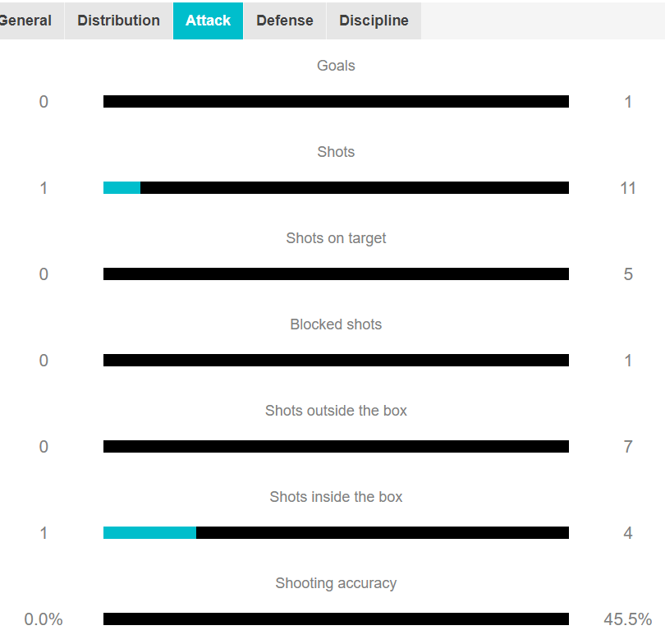Click the 'Shooting accuracy' label

[x=336, y=583]
